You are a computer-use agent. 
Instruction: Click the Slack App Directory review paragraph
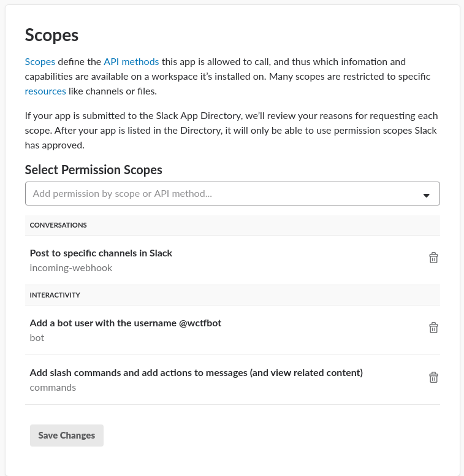tap(232, 131)
